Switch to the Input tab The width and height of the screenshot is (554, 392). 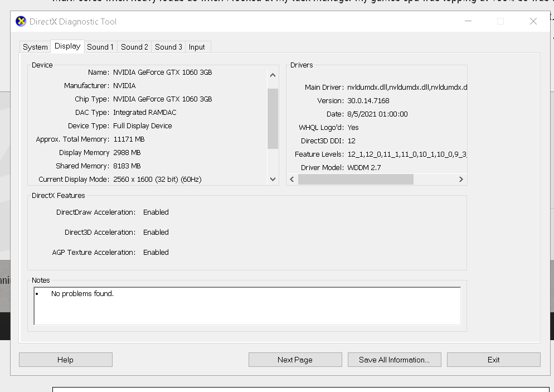[197, 47]
